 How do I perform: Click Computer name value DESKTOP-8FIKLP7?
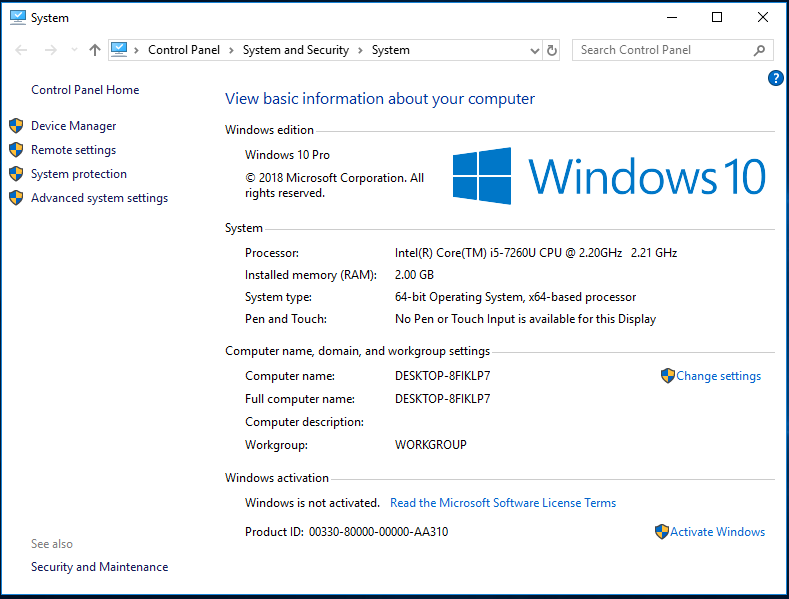click(442, 376)
